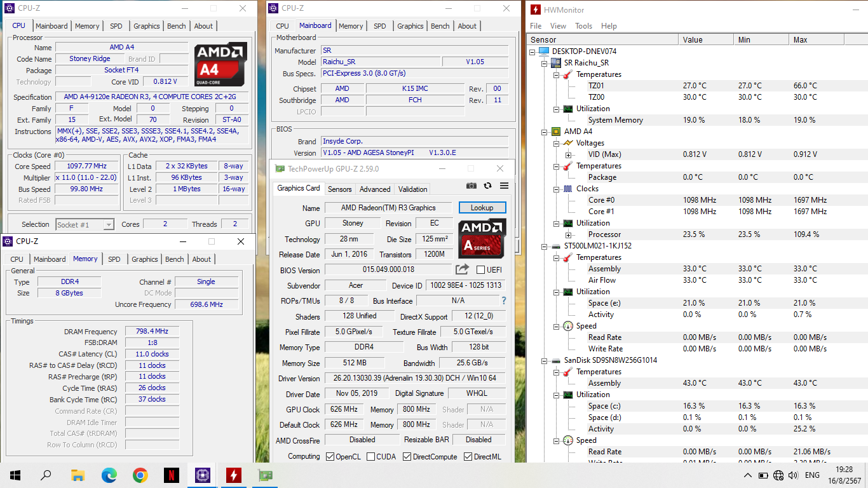
Task: Switch to the GPU-Z Sensors tab
Action: 339,189
